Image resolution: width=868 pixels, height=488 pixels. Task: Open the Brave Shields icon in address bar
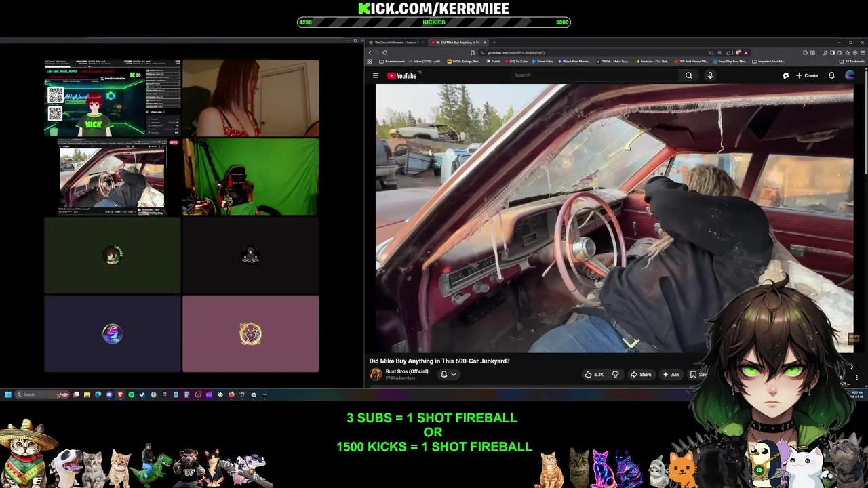[x=738, y=52]
